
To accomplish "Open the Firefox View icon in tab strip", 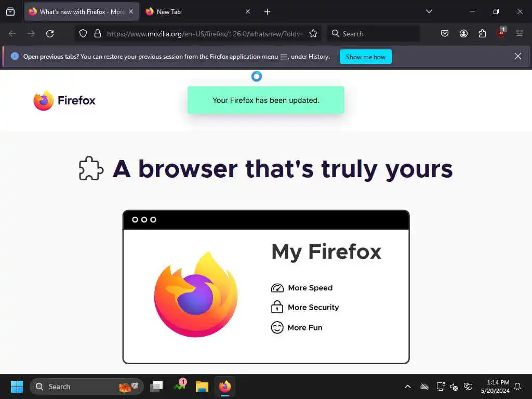I will click(10, 12).
